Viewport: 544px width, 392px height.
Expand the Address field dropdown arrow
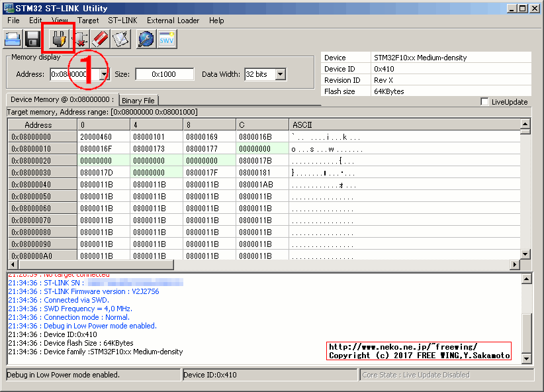(x=105, y=74)
